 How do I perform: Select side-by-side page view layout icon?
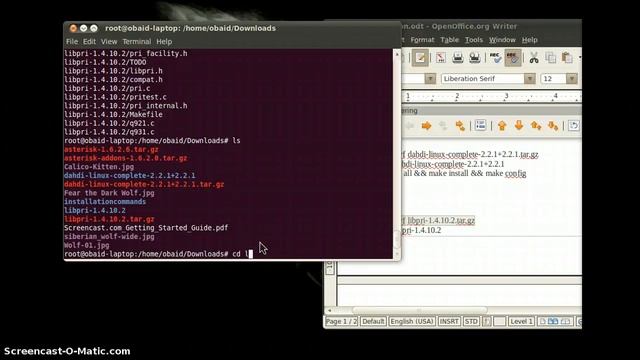point(553,322)
